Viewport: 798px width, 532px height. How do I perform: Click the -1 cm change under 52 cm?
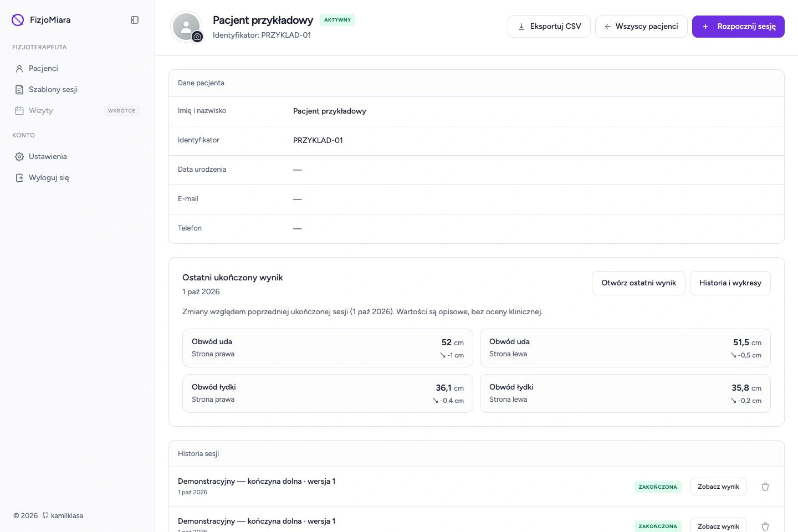coord(452,355)
